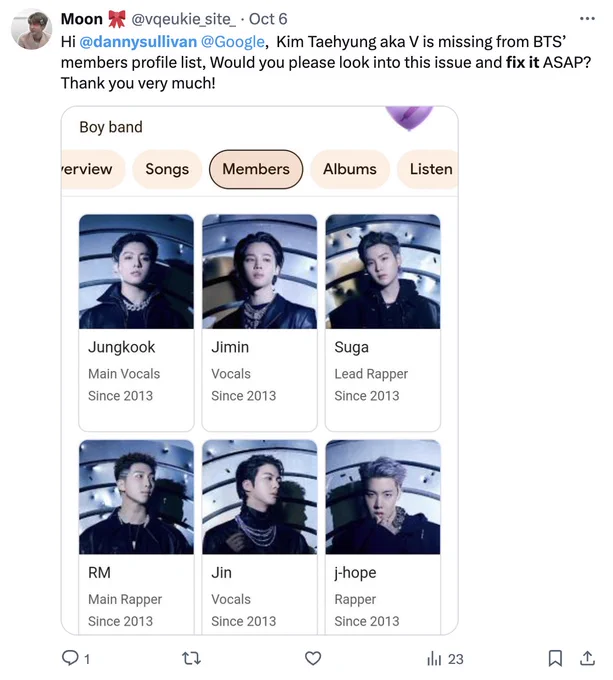Open the @dannysullivan mention link

coord(138,42)
